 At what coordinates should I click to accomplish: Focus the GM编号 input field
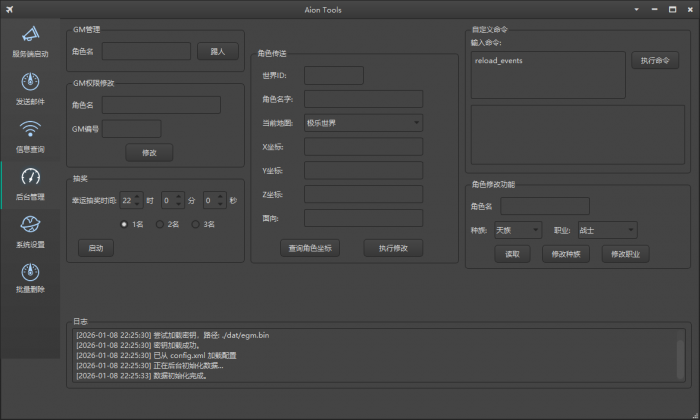pyautogui.click(x=132, y=129)
